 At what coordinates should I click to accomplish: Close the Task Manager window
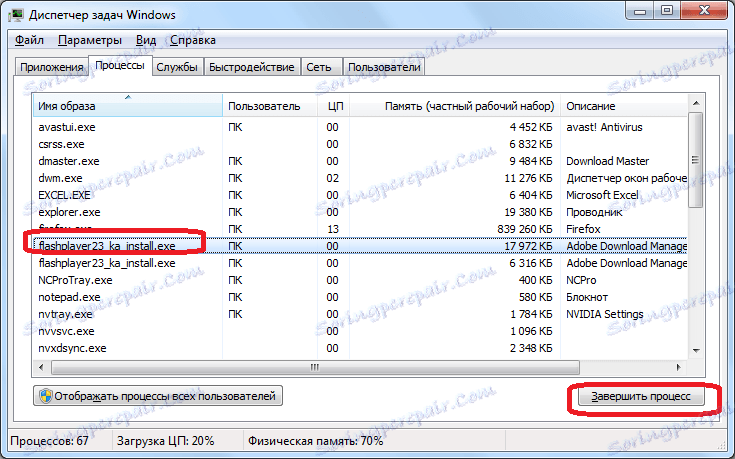[x=704, y=11]
